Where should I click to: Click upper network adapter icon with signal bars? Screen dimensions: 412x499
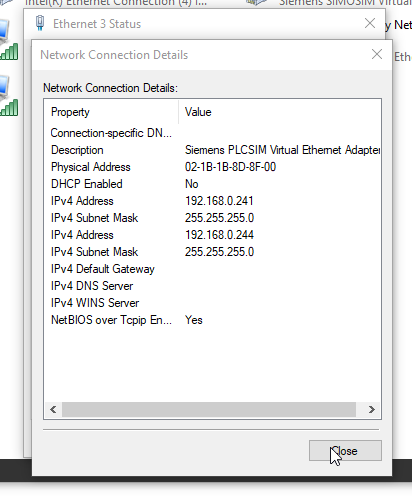9,40
